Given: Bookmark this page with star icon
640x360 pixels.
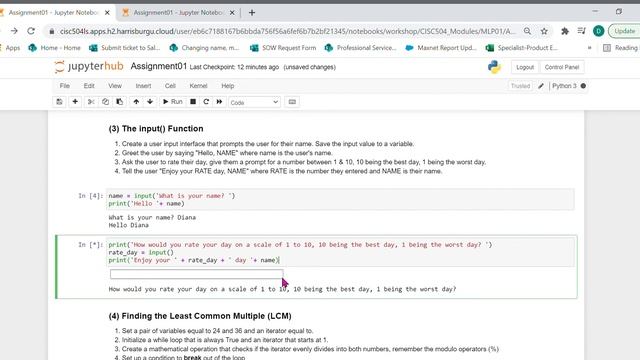Looking at the screenshot, I should pos(544,31).
